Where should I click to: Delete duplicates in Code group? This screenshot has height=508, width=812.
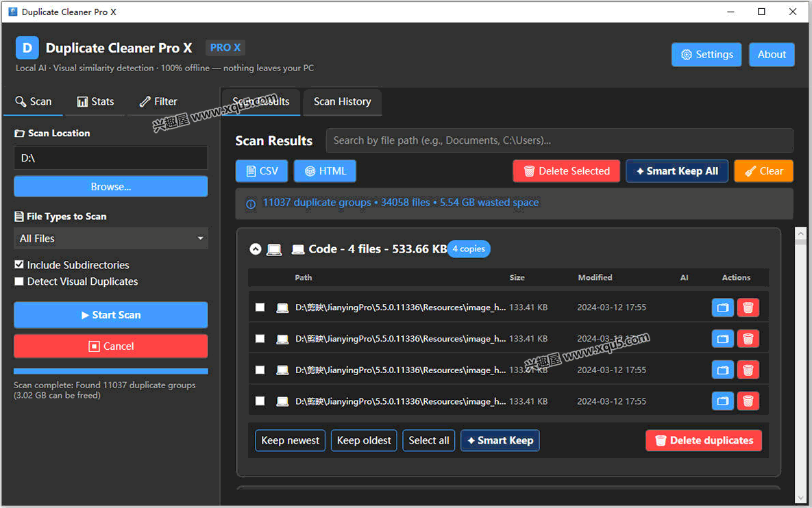[703, 440]
